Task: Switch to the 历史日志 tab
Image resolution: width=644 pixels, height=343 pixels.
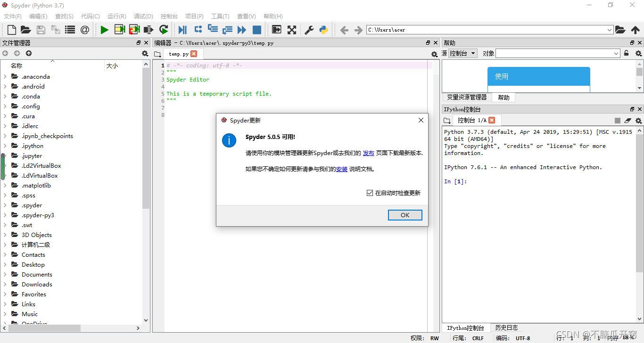Action: [x=506, y=327]
